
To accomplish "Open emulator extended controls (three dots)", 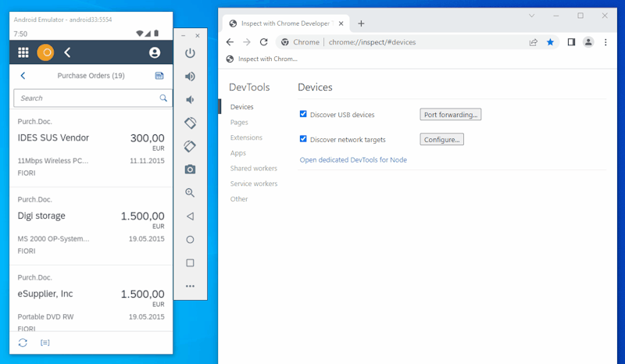I will (190, 286).
